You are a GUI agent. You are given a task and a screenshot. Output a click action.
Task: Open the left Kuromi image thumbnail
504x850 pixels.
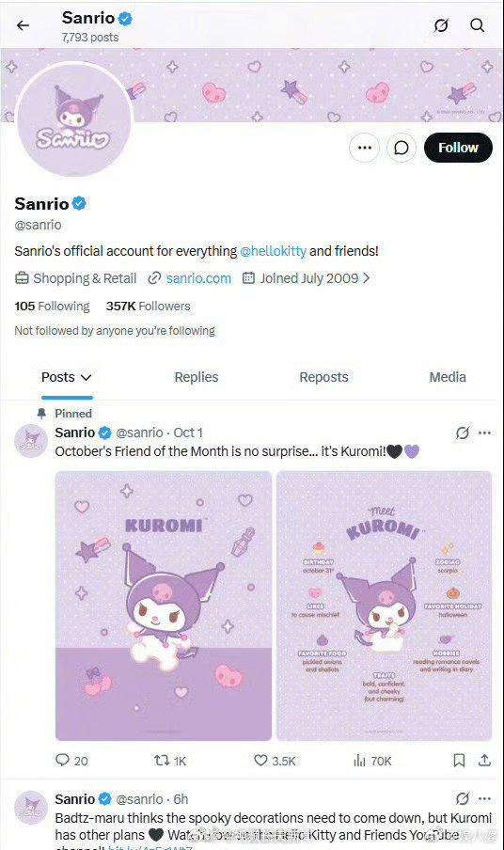[164, 606]
